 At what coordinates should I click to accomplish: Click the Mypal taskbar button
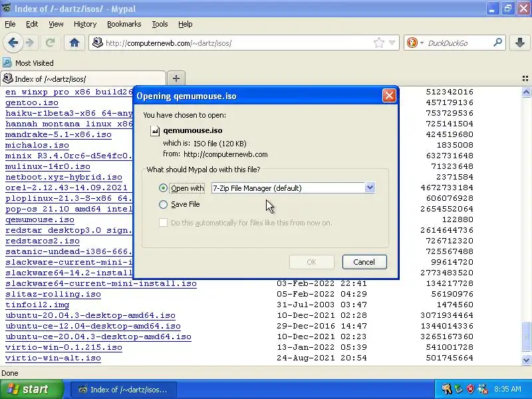coord(123,390)
